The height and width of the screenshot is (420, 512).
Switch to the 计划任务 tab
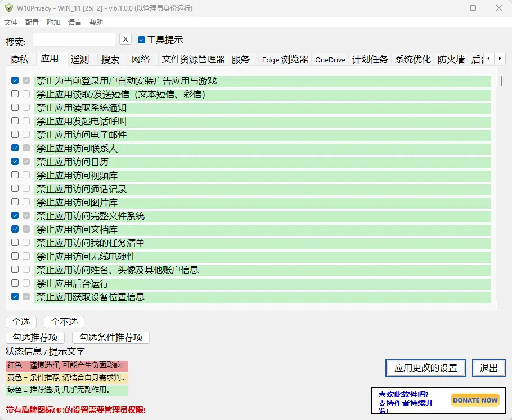point(370,60)
